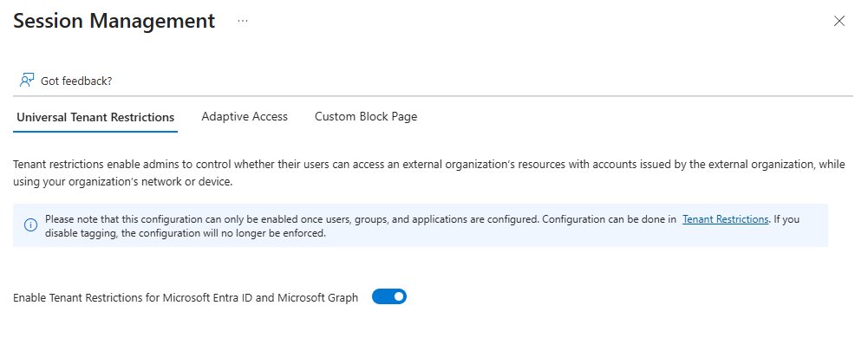Open the Custom Block Page tab
The height and width of the screenshot is (338, 868).
tap(366, 117)
